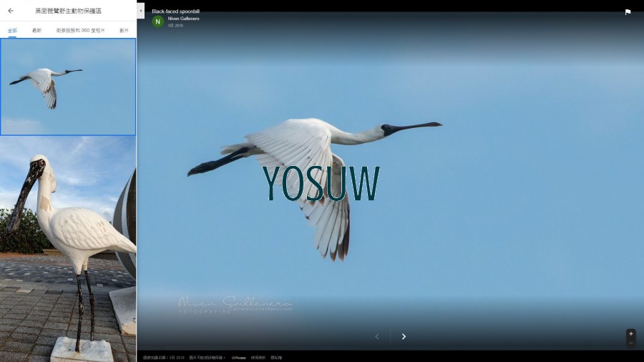
Task: Open the 使用條款 terms link
Action: click(x=258, y=358)
